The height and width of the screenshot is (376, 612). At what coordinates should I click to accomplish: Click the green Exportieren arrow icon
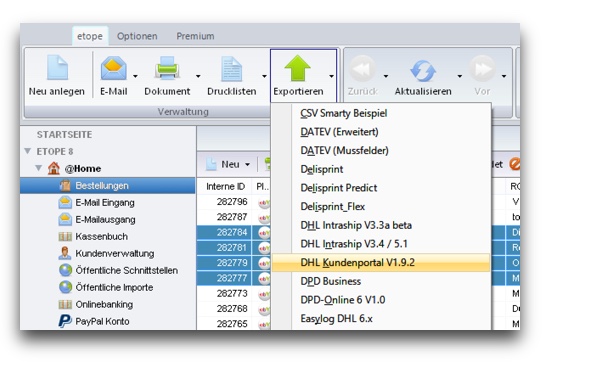click(x=298, y=68)
